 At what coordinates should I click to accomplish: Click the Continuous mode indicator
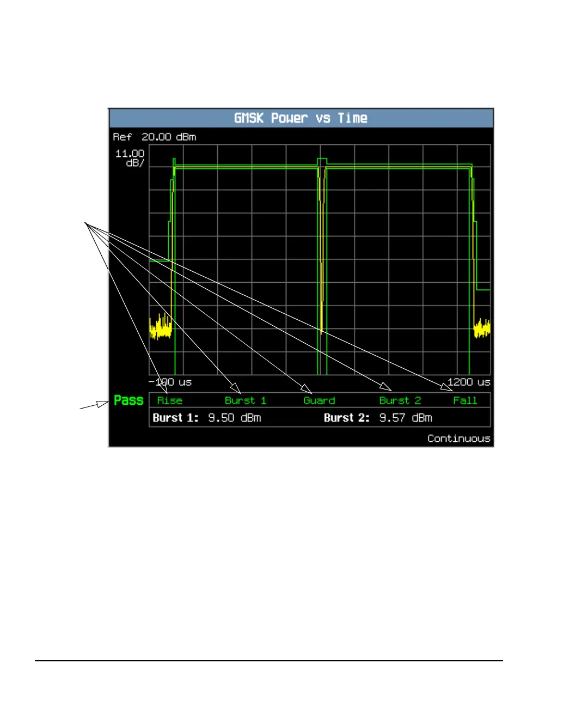click(x=459, y=439)
